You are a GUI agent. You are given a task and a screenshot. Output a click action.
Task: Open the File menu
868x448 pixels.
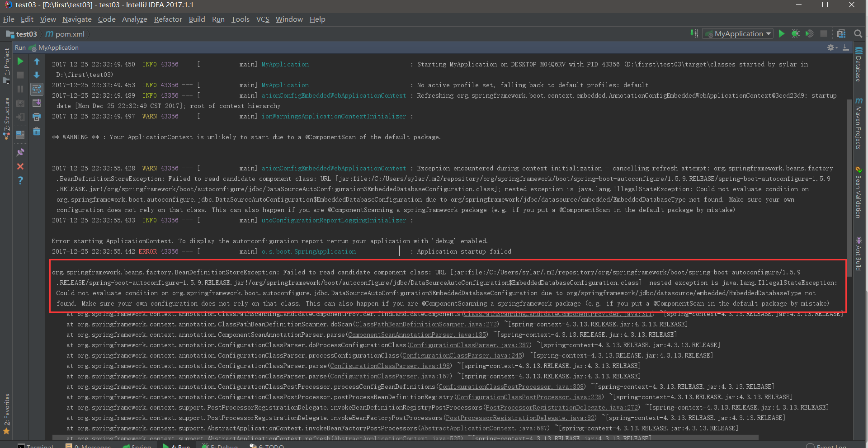(9, 19)
